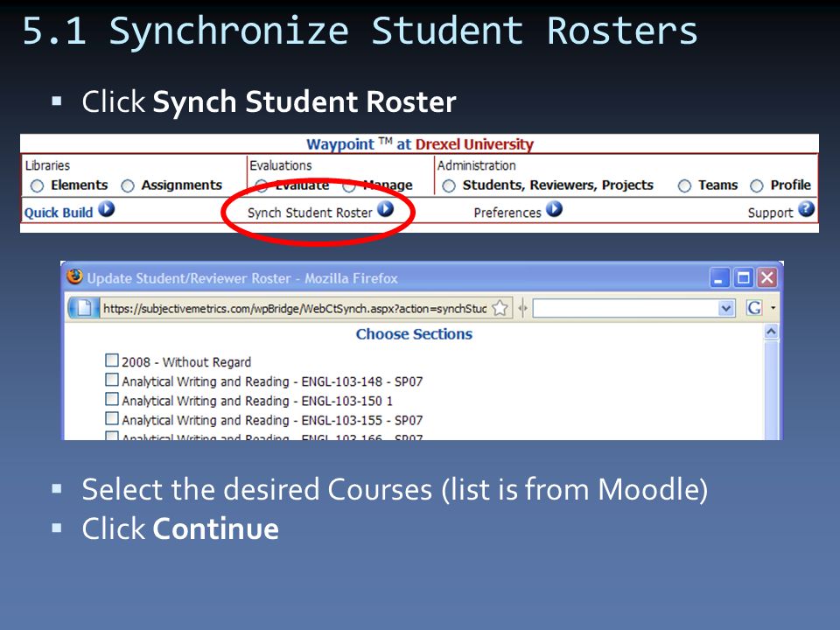This screenshot has height=630, width=840.
Task: Click the Waypoint at Drexel University heading
Action: pyautogui.click(x=419, y=144)
